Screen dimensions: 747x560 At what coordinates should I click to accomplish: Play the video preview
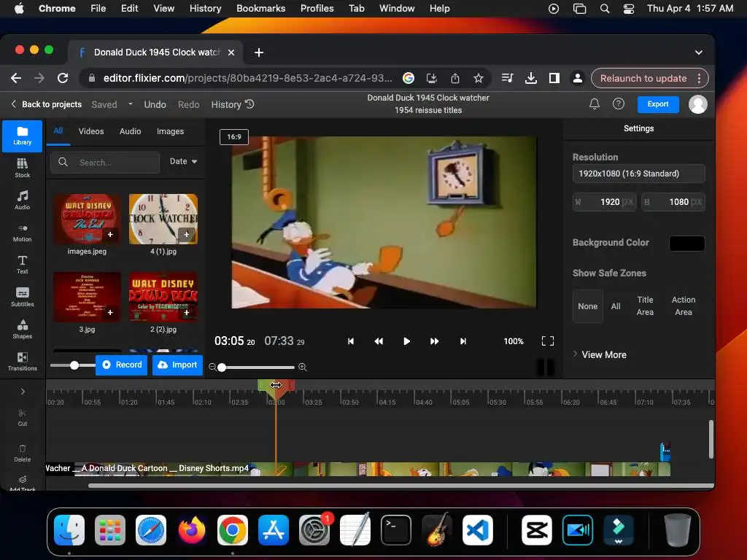click(x=406, y=341)
